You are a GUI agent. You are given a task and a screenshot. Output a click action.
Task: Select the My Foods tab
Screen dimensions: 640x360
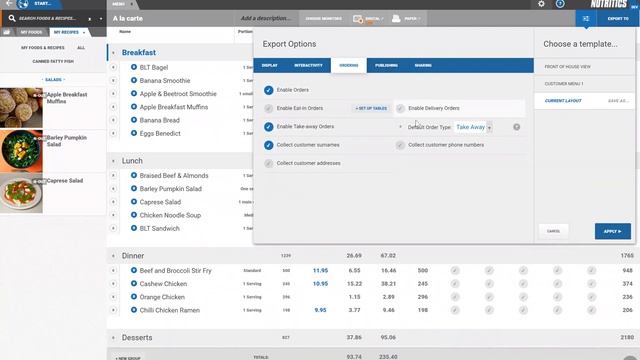click(x=31, y=32)
